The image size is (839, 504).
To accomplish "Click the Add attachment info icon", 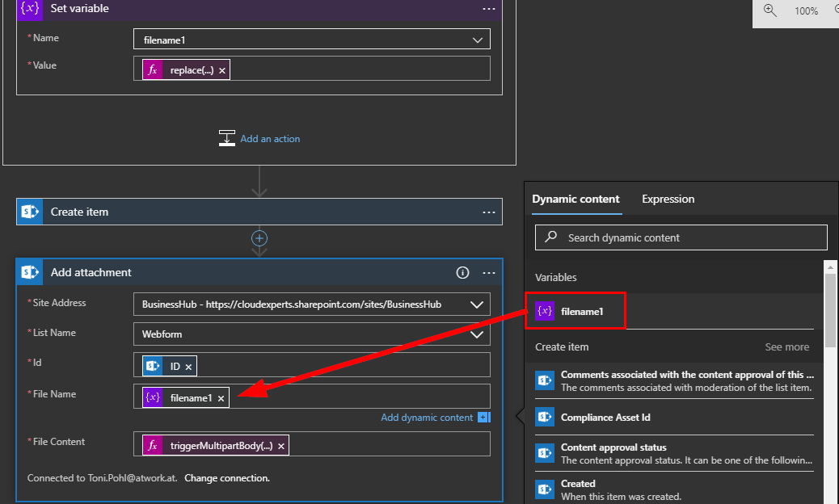I will coord(462,273).
